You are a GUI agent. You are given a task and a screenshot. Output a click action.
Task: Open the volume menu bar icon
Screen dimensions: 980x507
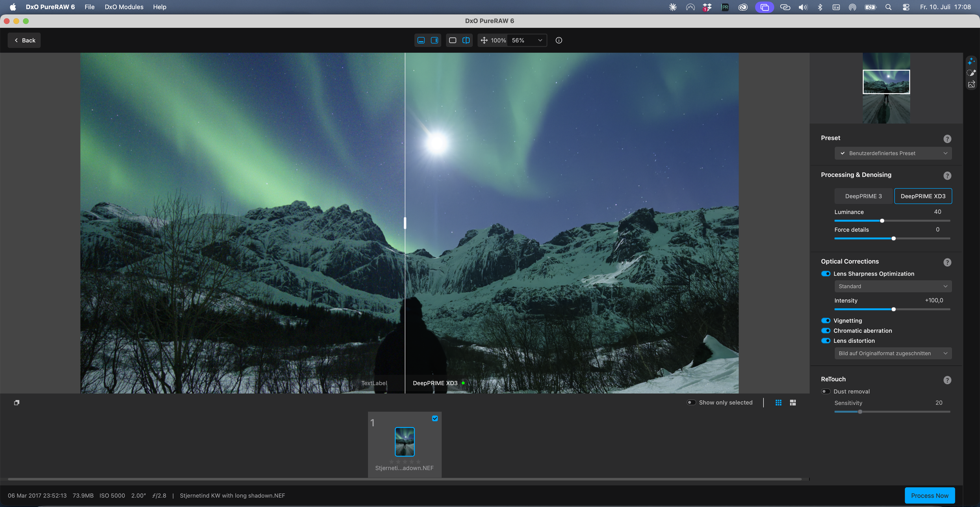click(803, 7)
